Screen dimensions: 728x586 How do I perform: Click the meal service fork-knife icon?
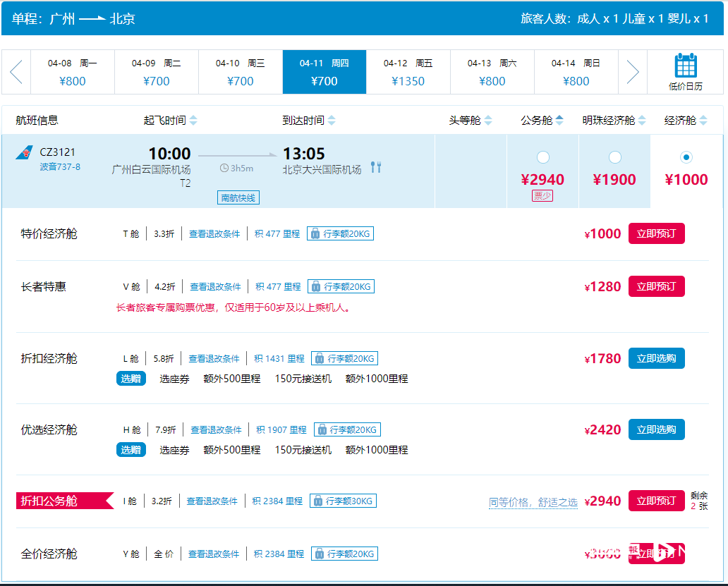[x=375, y=168]
